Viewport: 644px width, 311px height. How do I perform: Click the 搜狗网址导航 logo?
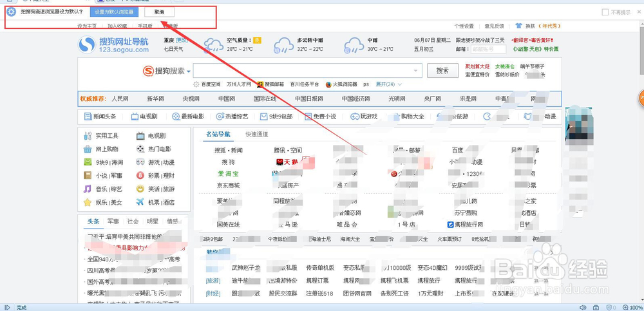114,45
